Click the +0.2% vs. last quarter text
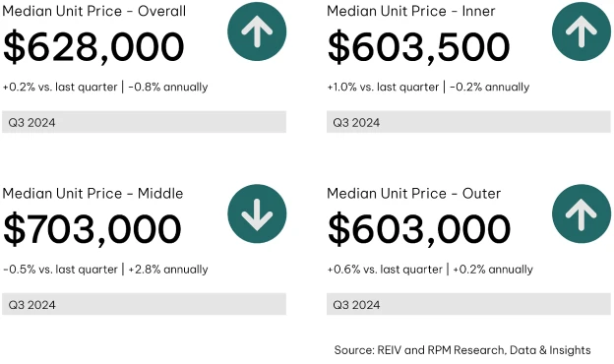Viewport: 614px width, 364px height. point(60,87)
